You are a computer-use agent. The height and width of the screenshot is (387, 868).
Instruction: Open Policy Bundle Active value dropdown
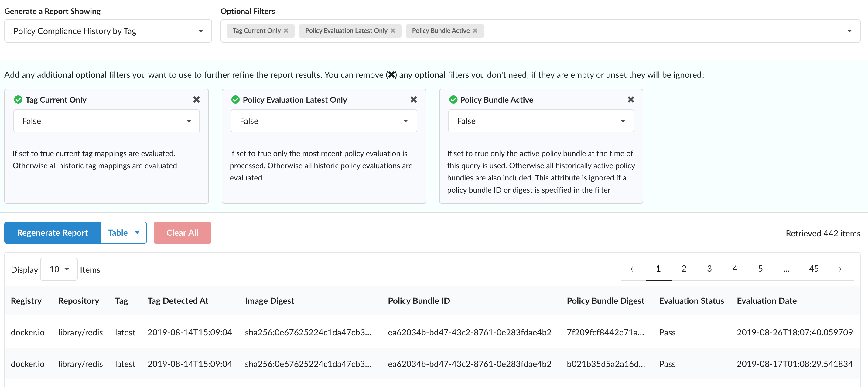click(x=541, y=121)
